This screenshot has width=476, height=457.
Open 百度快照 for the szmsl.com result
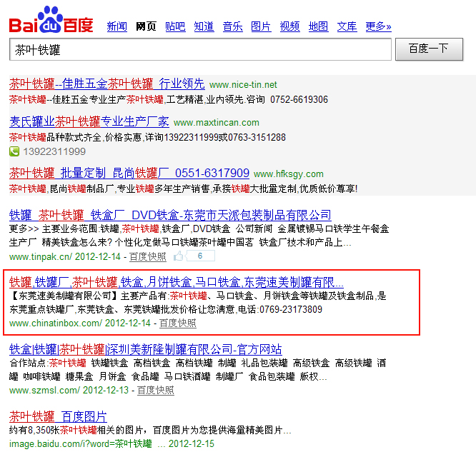155,390
